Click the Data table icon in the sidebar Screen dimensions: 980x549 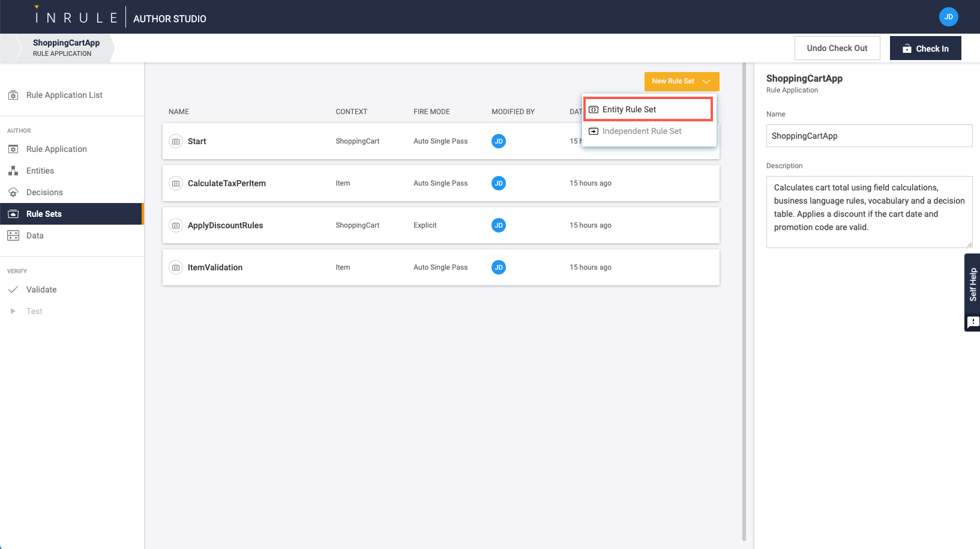13,236
